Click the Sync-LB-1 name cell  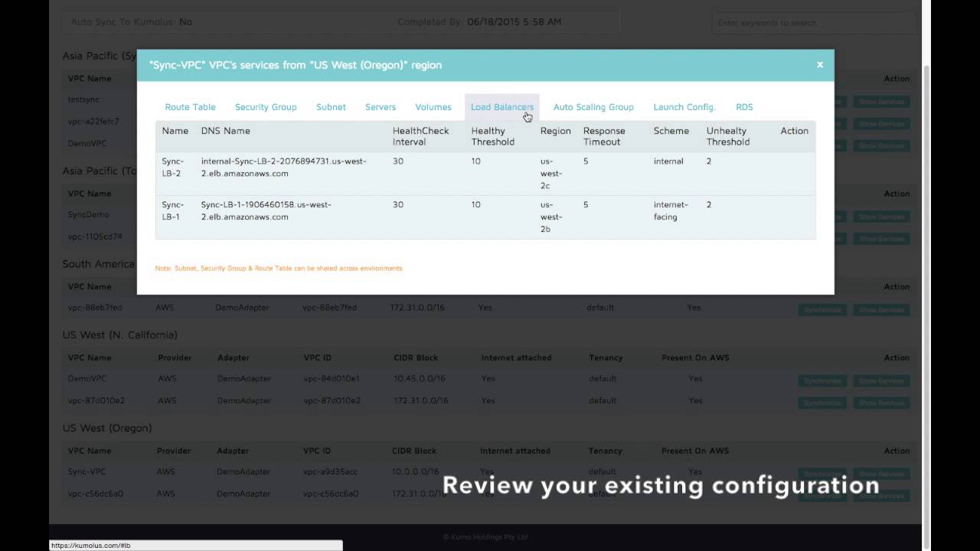click(173, 210)
